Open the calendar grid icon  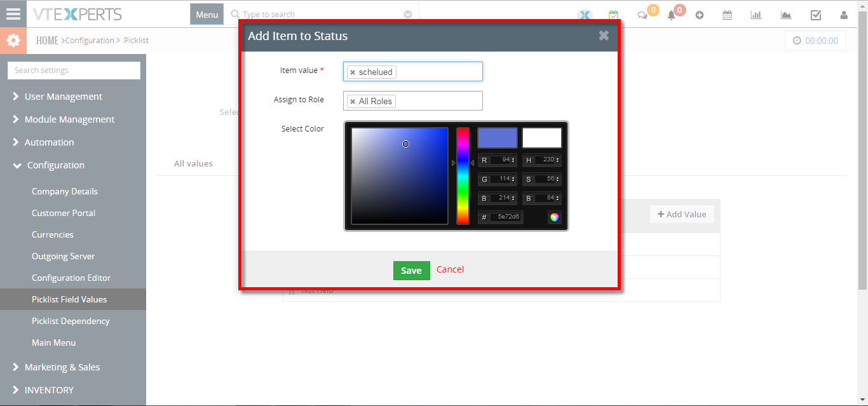727,15
